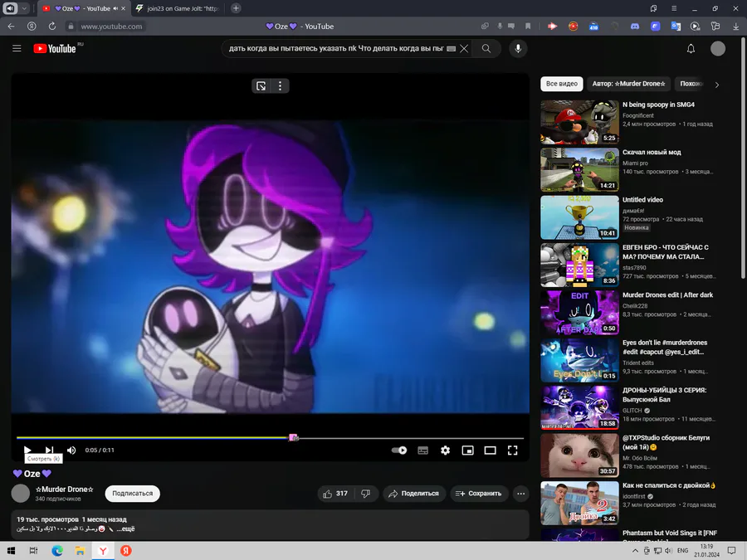Screen dimensions: 747x560
Task: Switch to theater mode view
Action: (491, 450)
